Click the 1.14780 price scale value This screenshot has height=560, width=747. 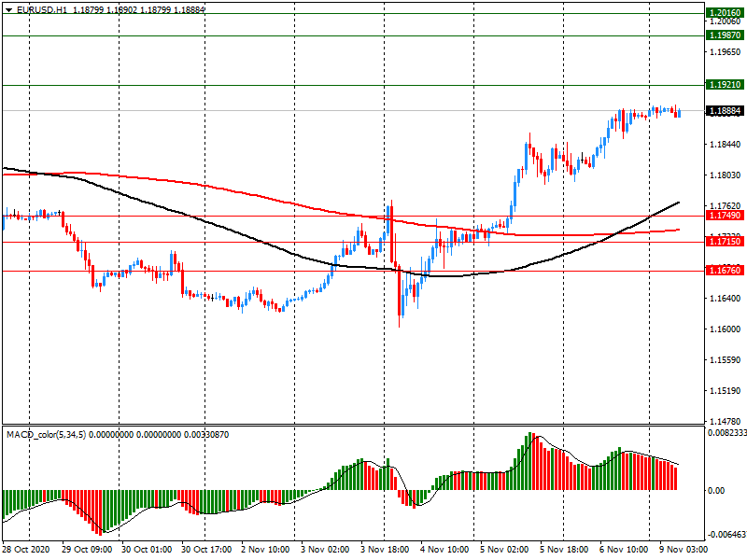click(726, 422)
